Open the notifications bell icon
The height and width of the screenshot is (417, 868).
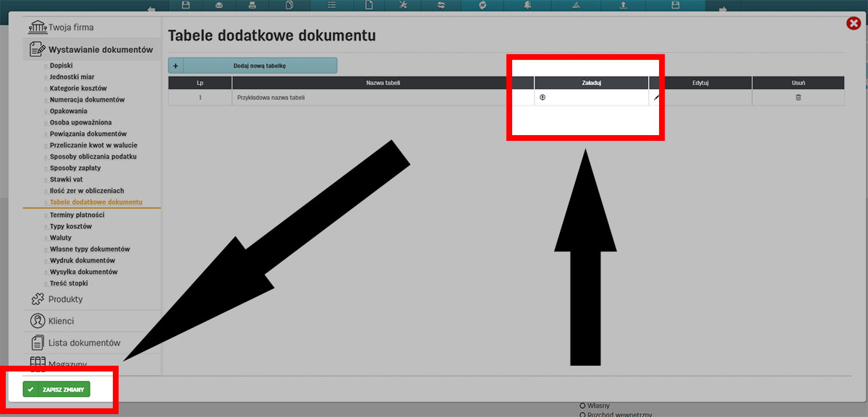[x=527, y=6]
